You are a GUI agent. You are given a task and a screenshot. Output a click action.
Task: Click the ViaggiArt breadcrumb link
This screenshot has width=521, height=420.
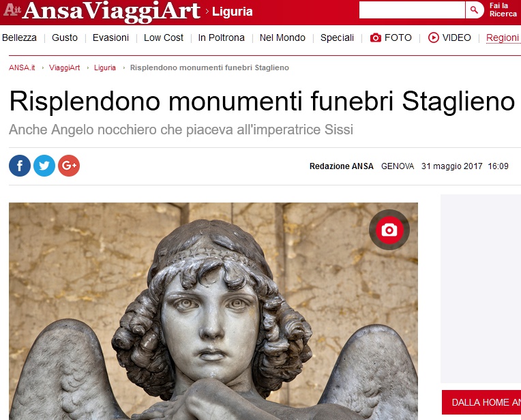click(65, 67)
